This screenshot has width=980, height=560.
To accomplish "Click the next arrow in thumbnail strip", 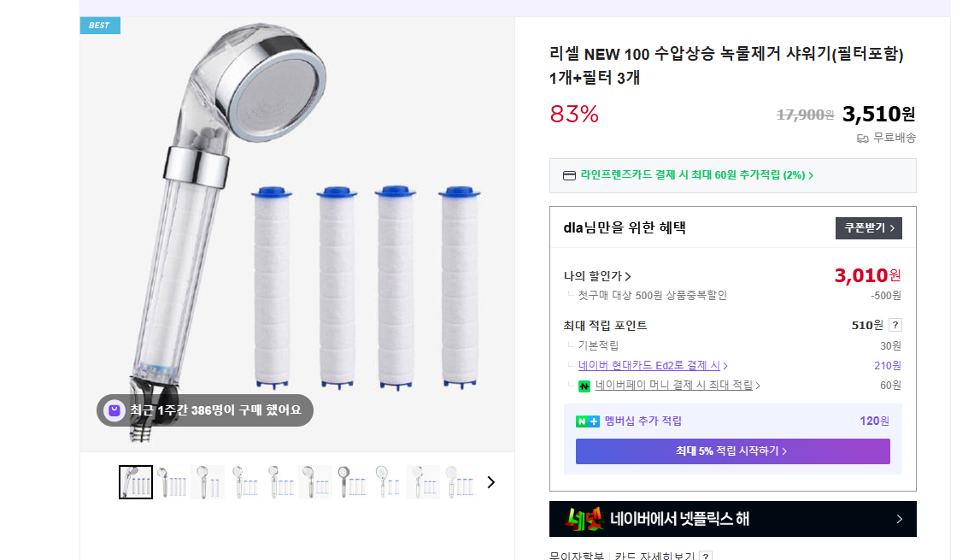I will (x=490, y=482).
